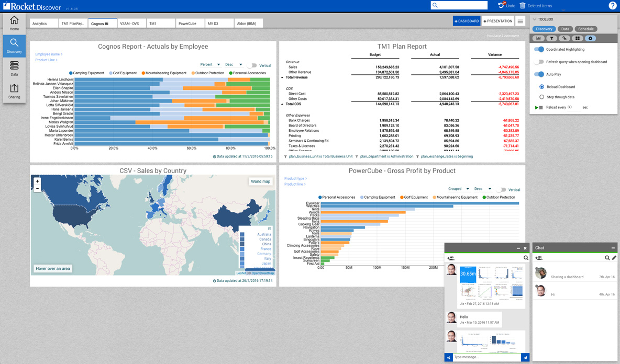620x364 pixels.
Task: Open the Sharing section in the sidebar
Action: pyautogui.click(x=14, y=91)
